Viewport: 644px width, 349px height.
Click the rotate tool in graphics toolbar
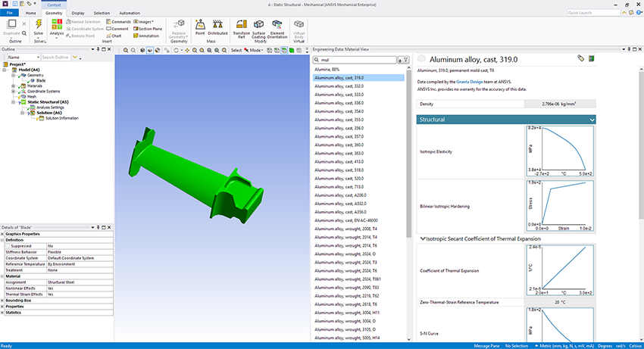tap(177, 50)
